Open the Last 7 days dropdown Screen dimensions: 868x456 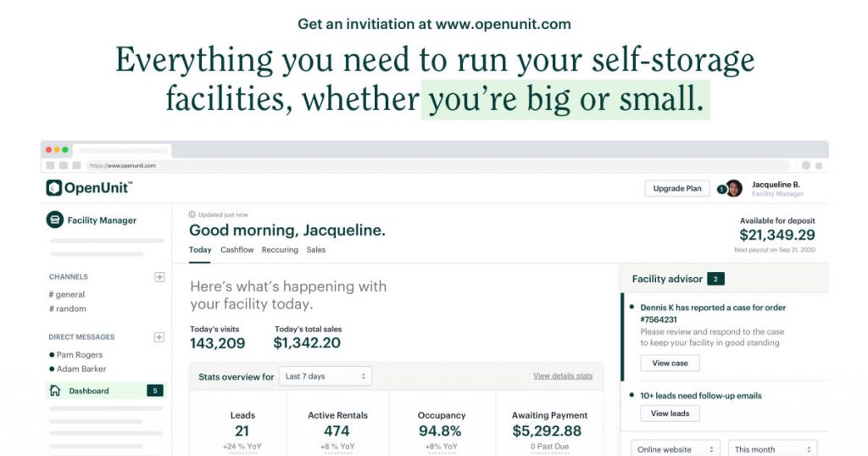325,376
